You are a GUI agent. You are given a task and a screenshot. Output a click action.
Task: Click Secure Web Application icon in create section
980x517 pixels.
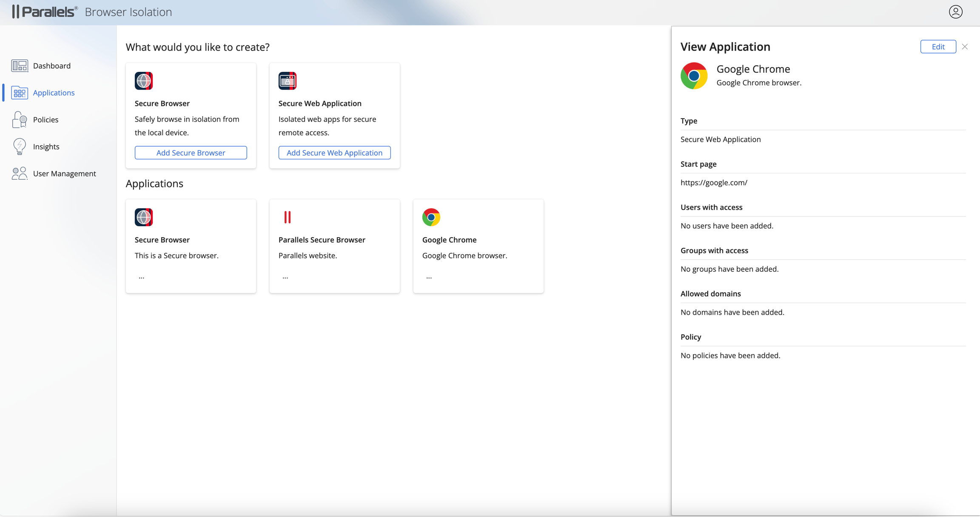[288, 81]
